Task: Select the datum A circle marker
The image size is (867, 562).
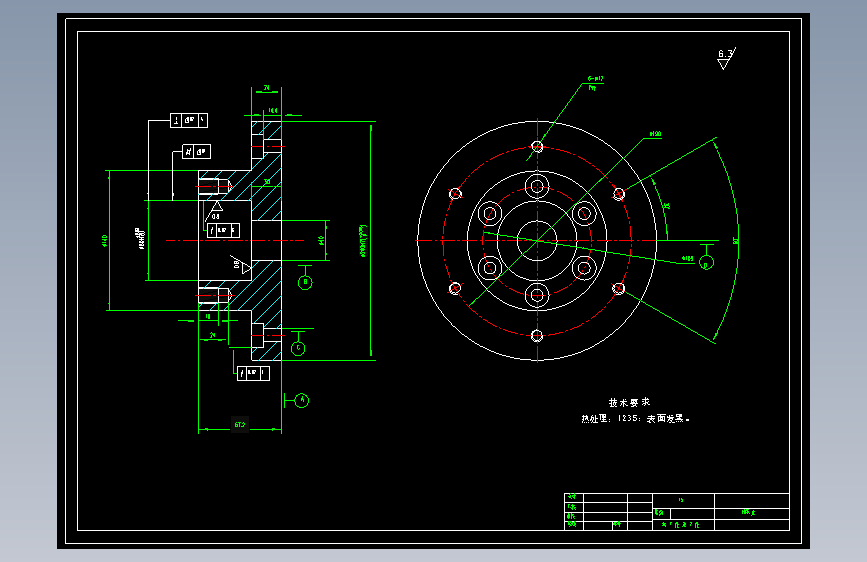Action: coord(302,400)
